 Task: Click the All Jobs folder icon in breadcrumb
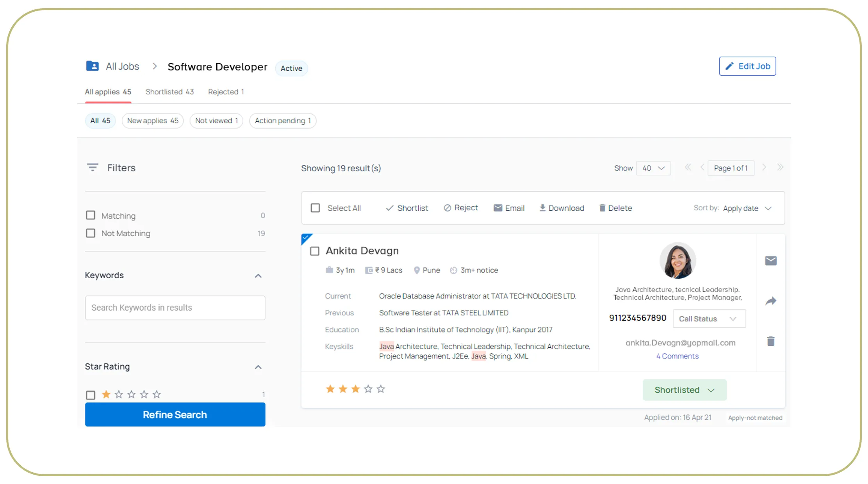pyautogui.click(x=92, y=66)
